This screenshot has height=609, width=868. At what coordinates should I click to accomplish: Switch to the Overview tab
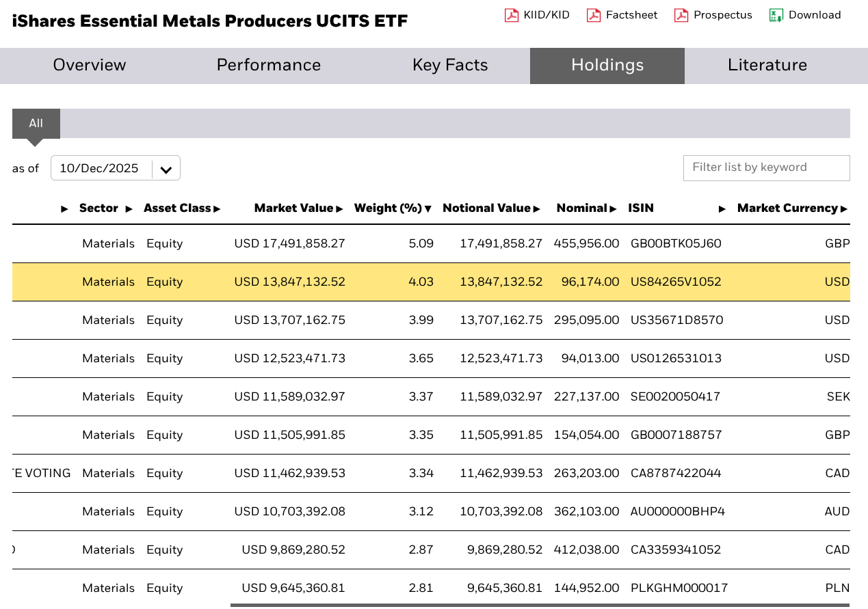pyautogui.click(x=90, y=66)
